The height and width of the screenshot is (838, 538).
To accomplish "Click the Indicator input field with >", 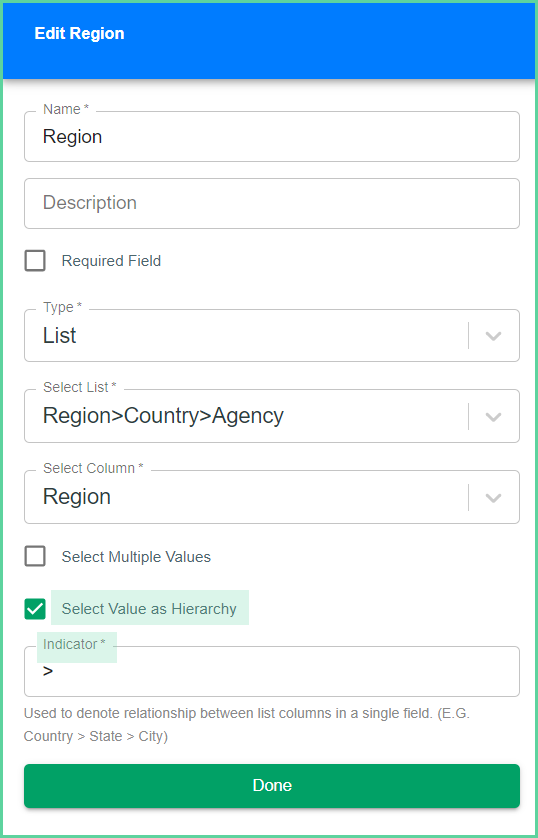I will coord(271,672).
